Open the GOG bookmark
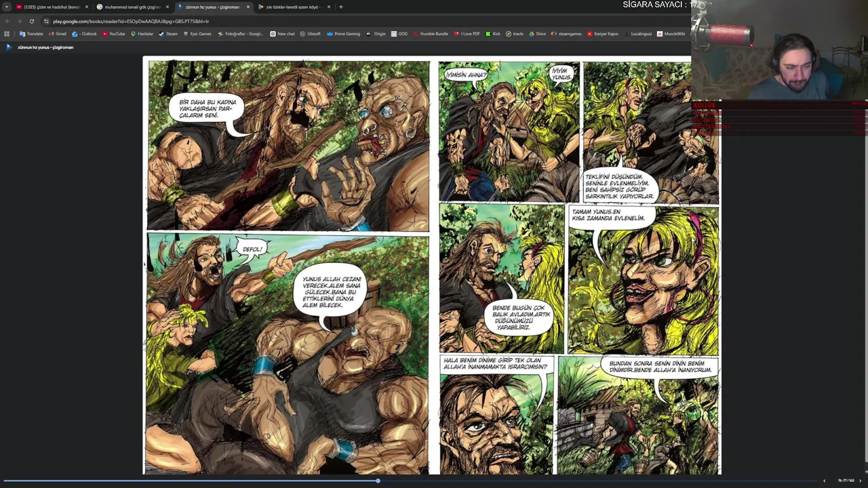 (x=399, y=34)
